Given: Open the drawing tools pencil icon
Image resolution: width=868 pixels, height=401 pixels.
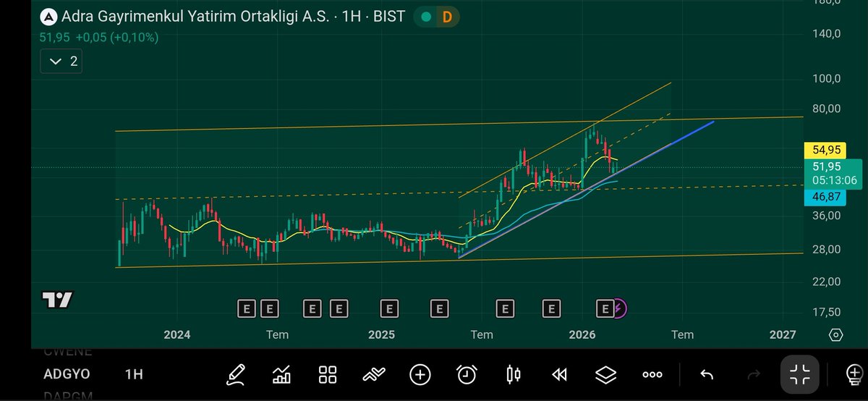Looking at the screenshot, I should [236, 374].
